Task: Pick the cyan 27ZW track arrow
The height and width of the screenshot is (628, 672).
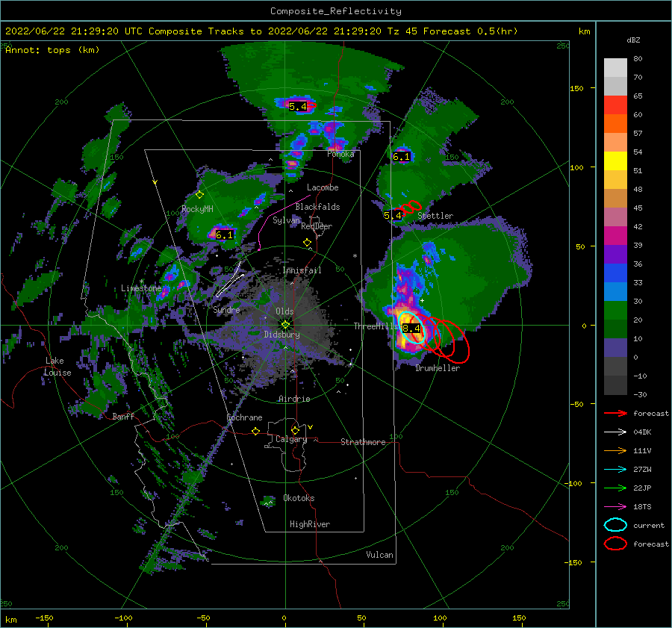Action: tap(615, 470)
